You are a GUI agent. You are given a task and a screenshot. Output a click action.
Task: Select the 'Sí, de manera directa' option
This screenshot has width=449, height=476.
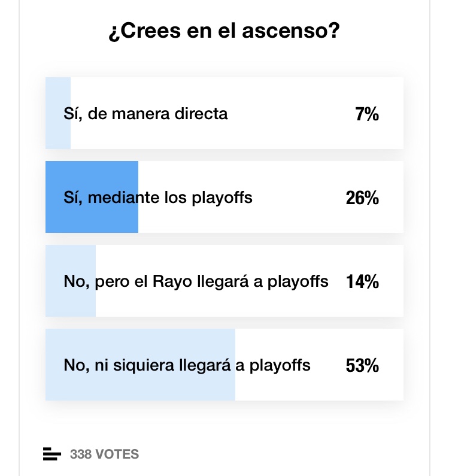145,113
